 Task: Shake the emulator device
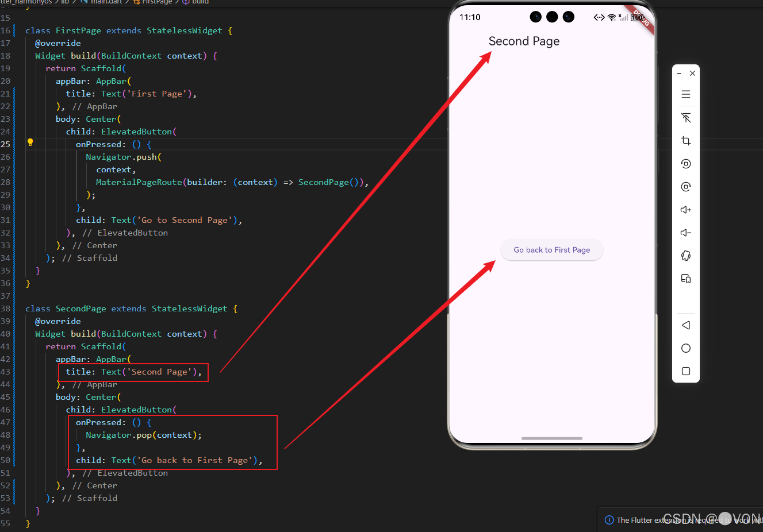pyautogui.click(x=686, y=256)
